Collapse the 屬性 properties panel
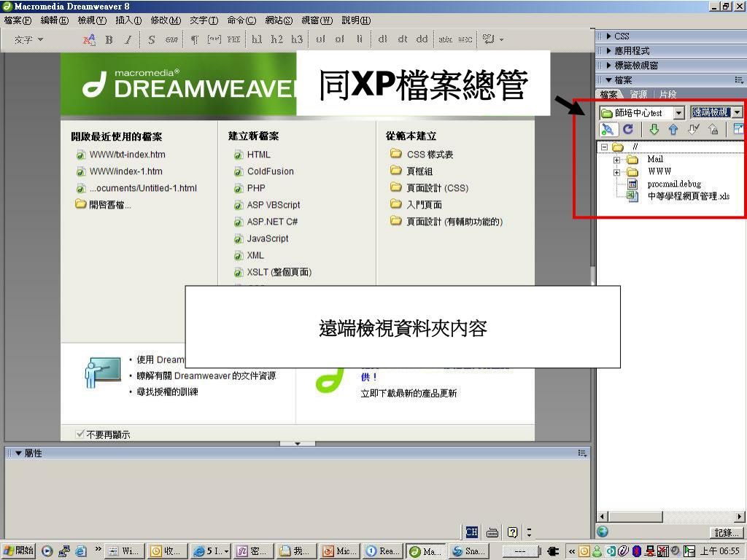This screenshot has height=560, width=747. (18, 453)
